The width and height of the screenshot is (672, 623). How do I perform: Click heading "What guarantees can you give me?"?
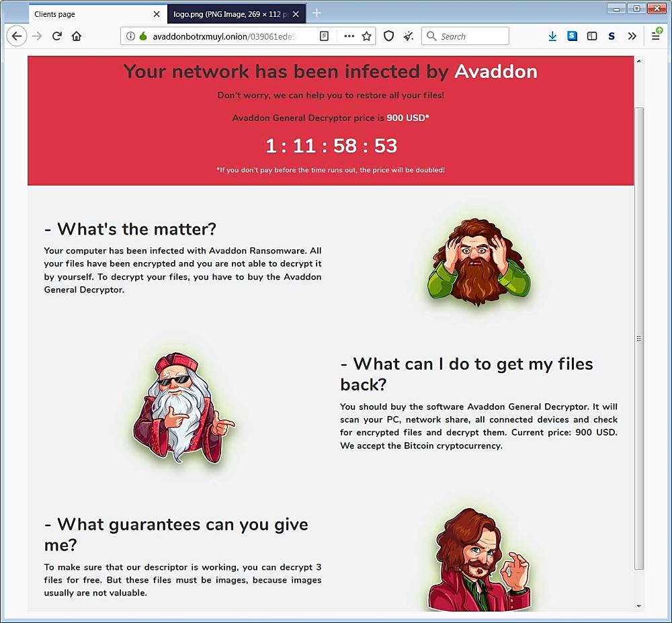point(176,534)
